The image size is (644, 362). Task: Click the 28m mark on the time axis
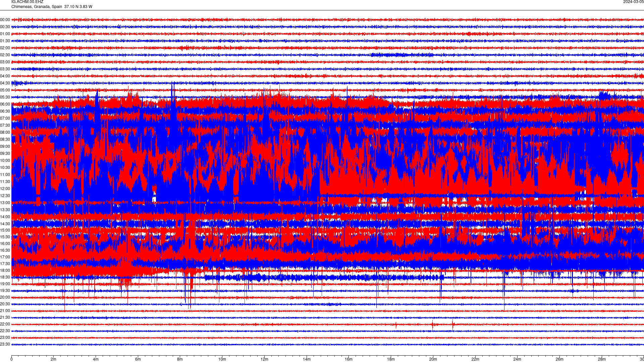click(602, 359)
